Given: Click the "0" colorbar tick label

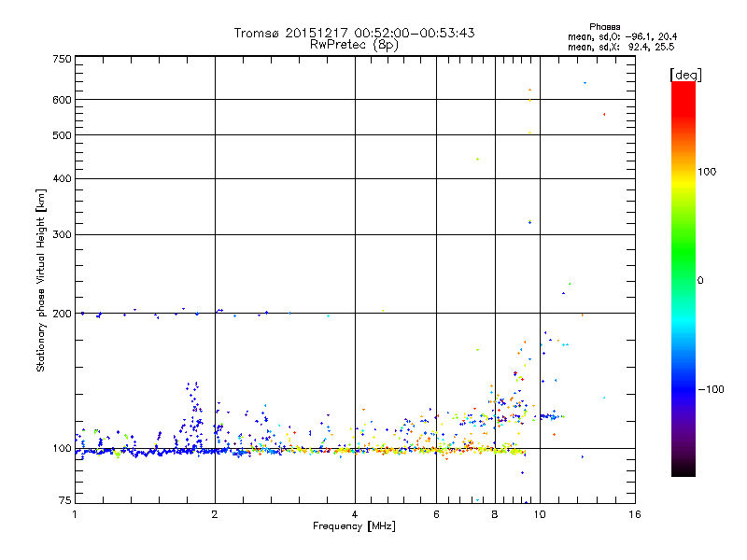Looking at the screenshot, I should [x=699, y=280].
